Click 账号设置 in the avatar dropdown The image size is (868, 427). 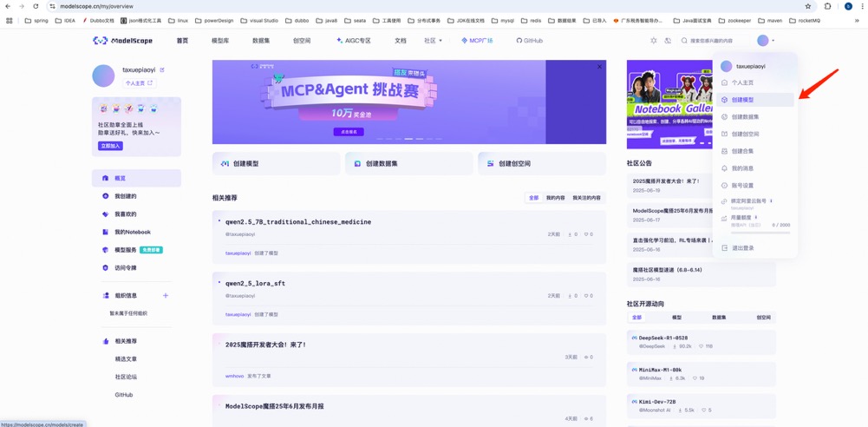point(755,186)
